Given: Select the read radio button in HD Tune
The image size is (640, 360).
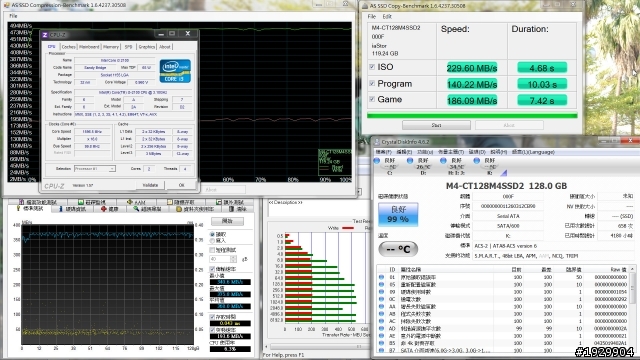Looking at the screenshot, I should 212,234.
